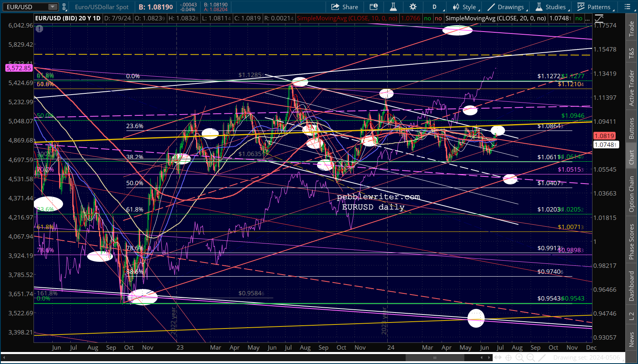The height and width of the screenshot is (364, 638).
Task: Click the $1.0407 price level label
Action: click(x=550, y=183)
